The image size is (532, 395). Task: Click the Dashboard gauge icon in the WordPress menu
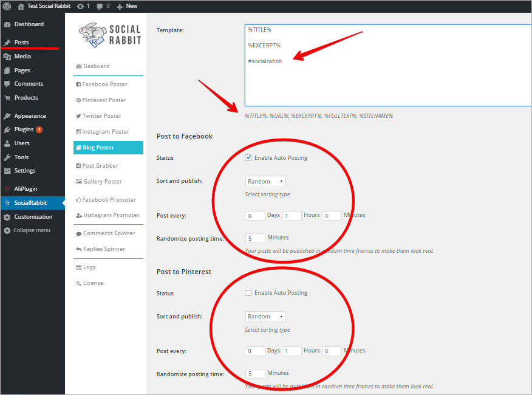(7, 24)
